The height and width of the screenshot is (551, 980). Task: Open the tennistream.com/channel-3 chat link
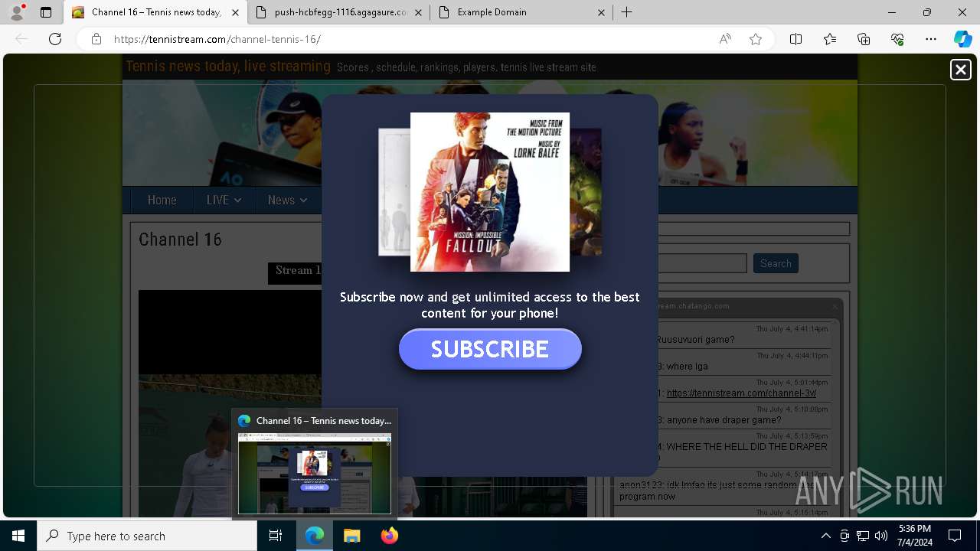pyautogui.click(x=741, y=393)
